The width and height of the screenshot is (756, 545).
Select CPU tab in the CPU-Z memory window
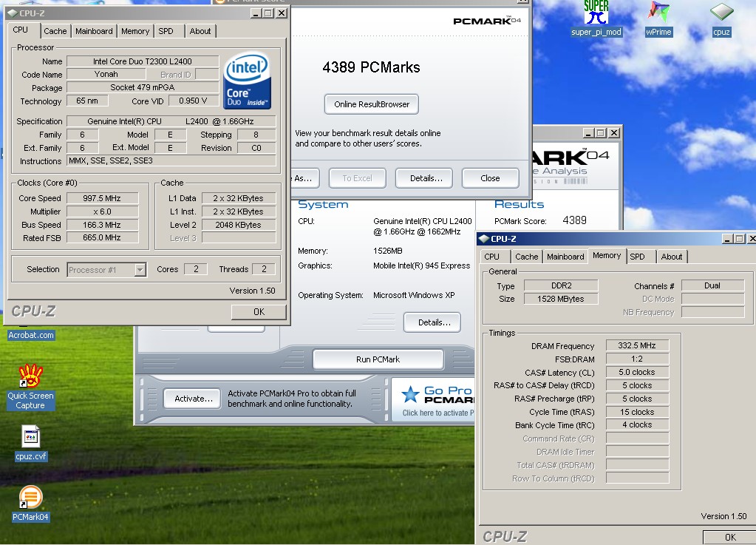pyautogui.click(x=491, y=257)
